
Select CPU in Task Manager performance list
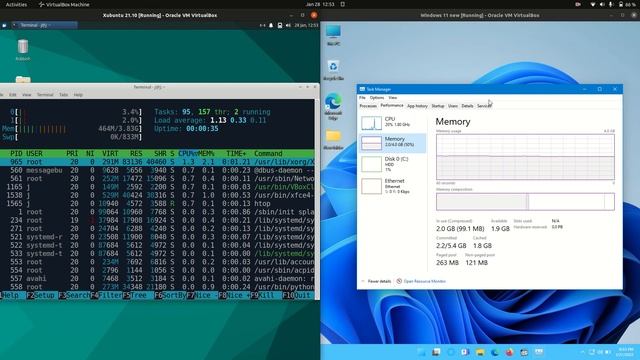coord(392,122)
